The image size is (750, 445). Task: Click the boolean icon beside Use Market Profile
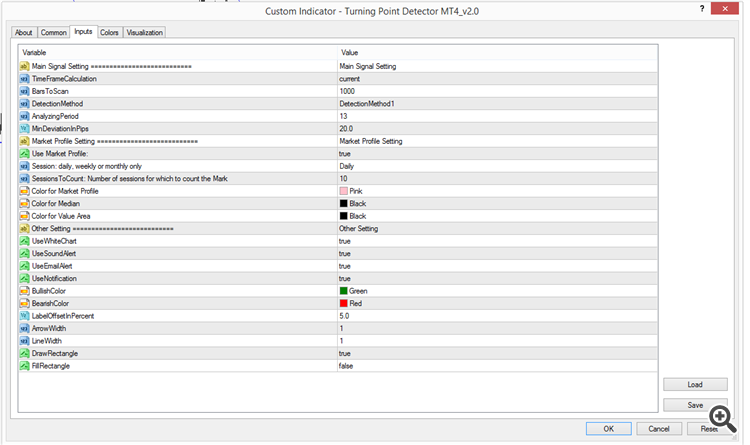pos(24,154)
